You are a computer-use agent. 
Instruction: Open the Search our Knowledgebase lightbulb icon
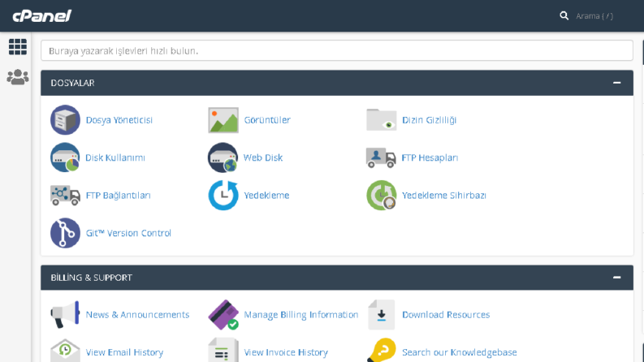[x=381, y=350]
